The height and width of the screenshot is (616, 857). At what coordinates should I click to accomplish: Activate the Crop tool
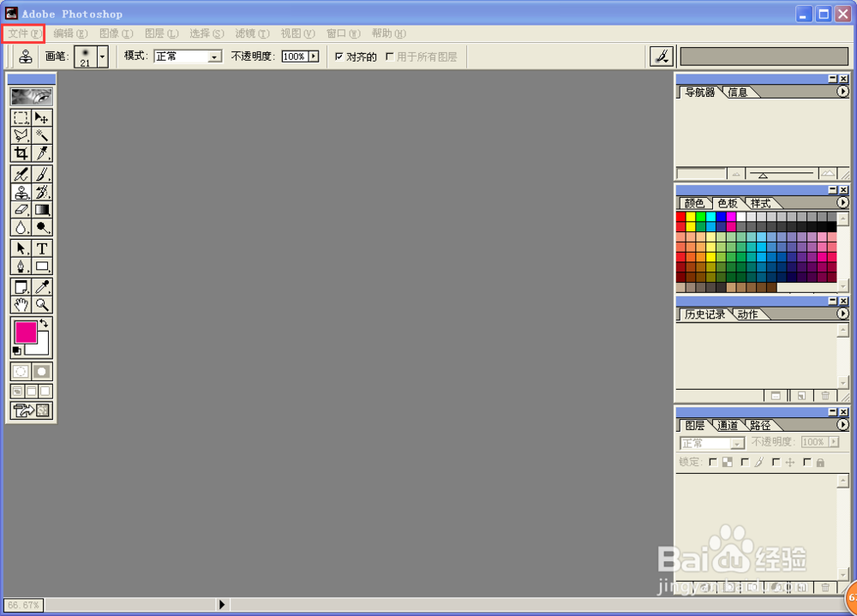(21, 153)
